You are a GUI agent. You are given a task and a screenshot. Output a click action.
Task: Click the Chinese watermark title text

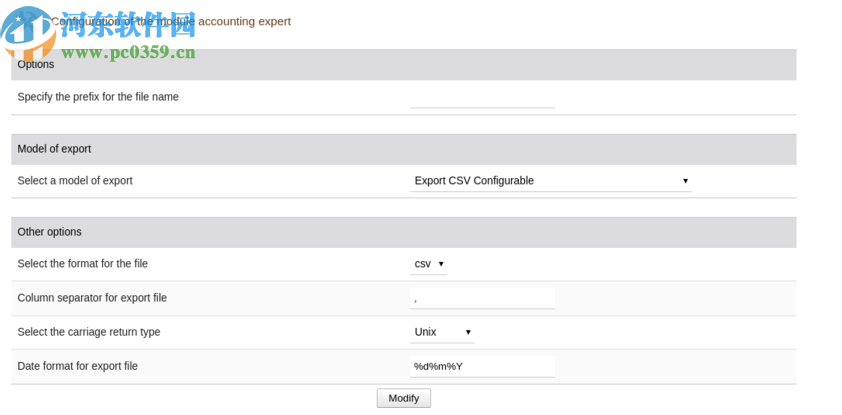pyautogui.click(x=128, y=24)
